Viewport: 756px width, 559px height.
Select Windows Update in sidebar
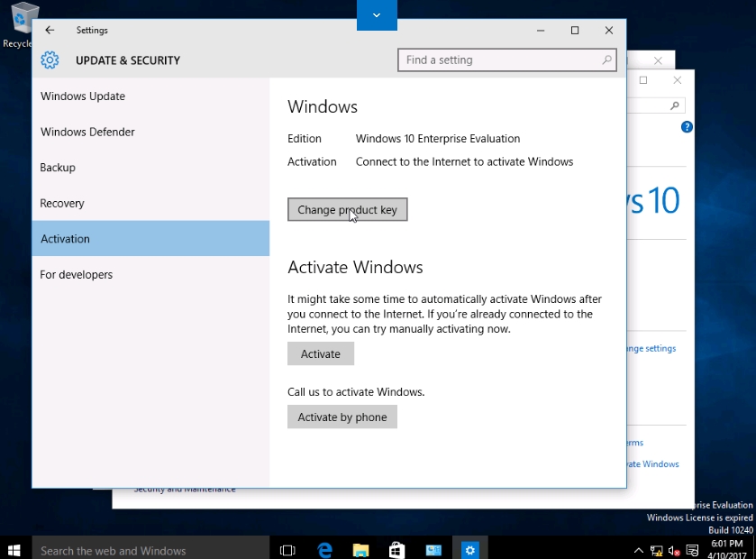coord(83,96)
